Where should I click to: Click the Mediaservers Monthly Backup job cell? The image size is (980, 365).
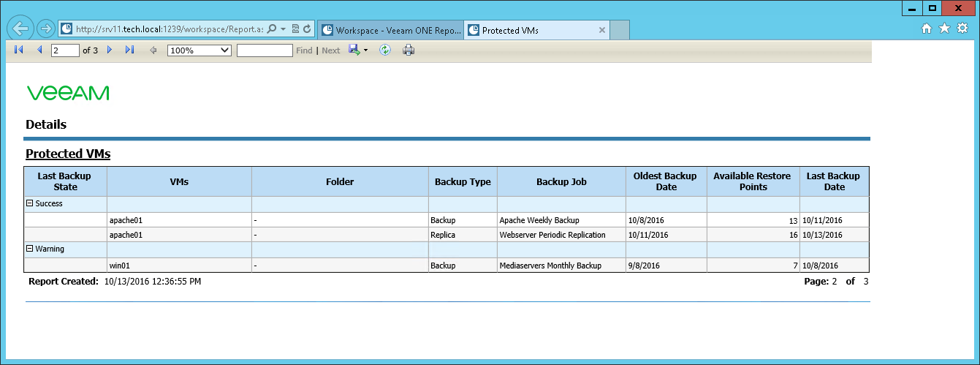[x=561, y=266]
